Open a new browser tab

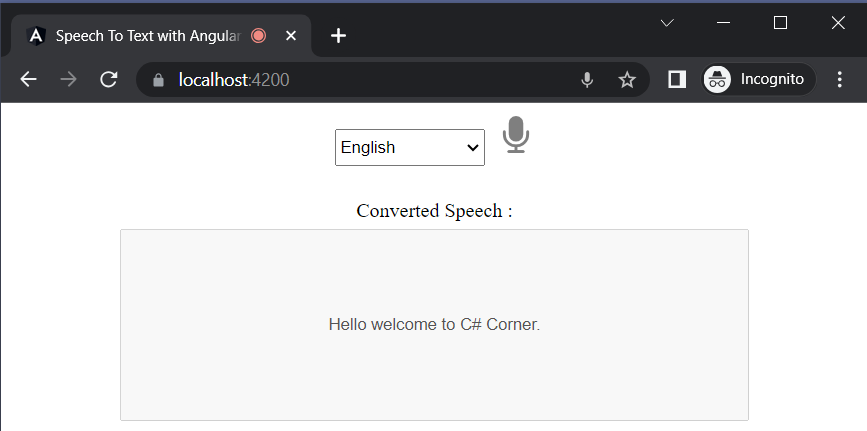click(339, 36)
